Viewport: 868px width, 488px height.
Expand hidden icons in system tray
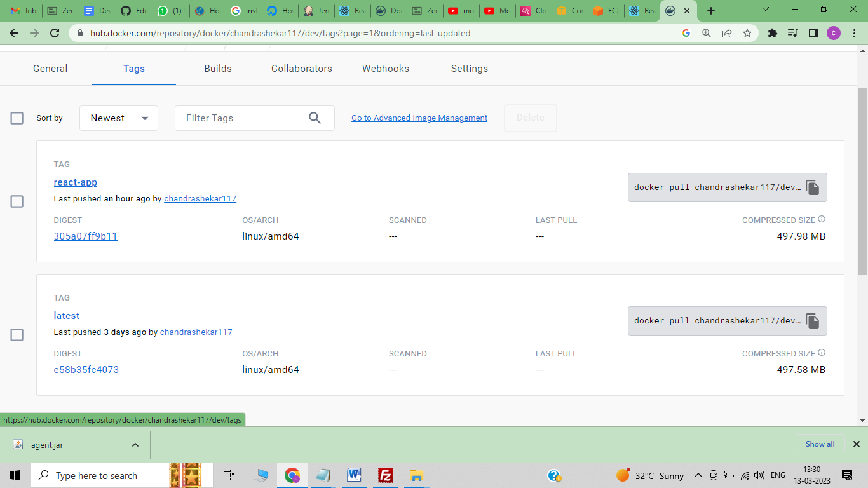(x=698, y=475)
